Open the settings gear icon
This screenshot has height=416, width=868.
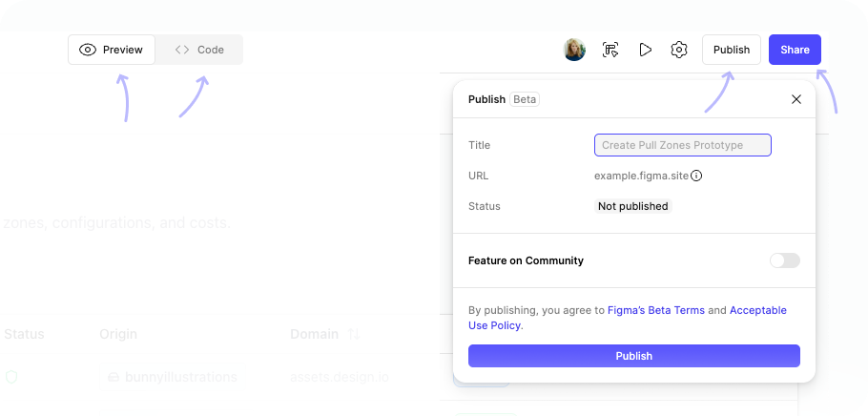coord(679,50)
